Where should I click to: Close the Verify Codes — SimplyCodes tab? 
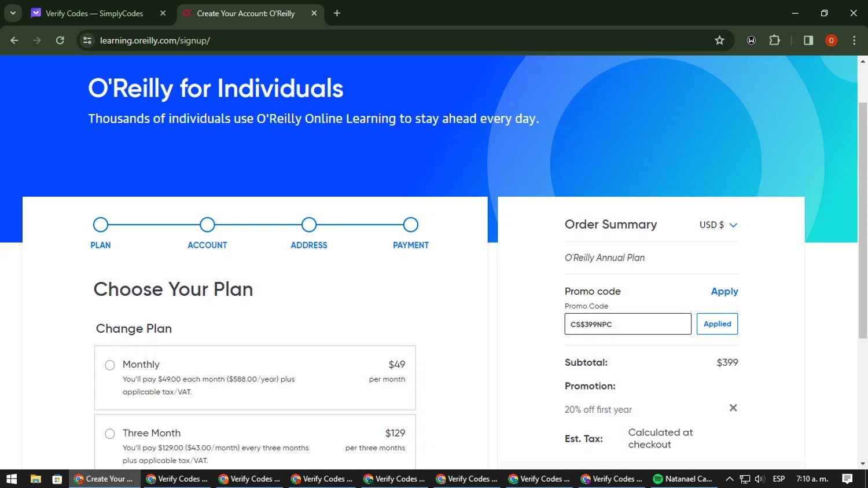(x=163, y=13)
